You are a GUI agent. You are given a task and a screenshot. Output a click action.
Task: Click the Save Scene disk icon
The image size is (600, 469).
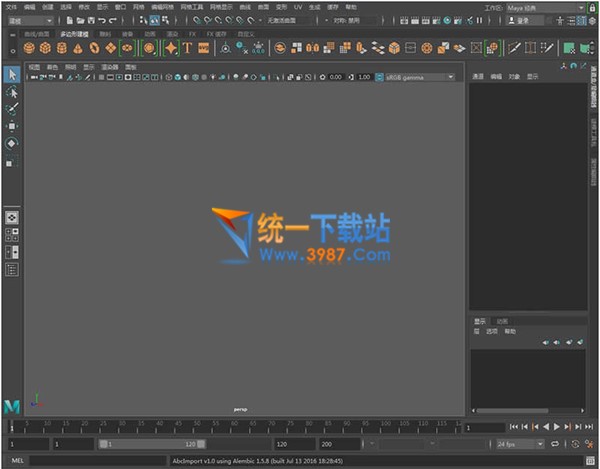91,20
